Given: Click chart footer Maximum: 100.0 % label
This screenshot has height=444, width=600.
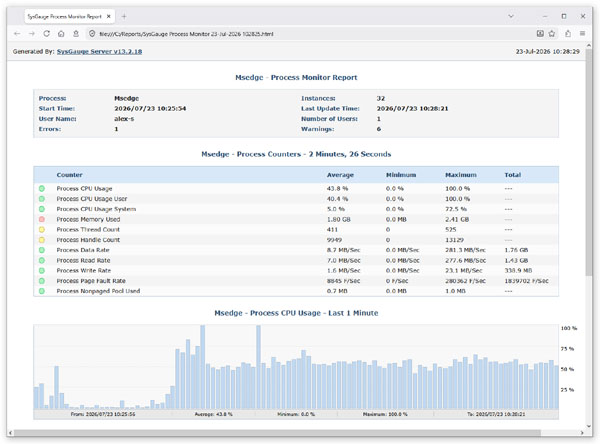Looking at the screenshot, I should pos(385,415).
